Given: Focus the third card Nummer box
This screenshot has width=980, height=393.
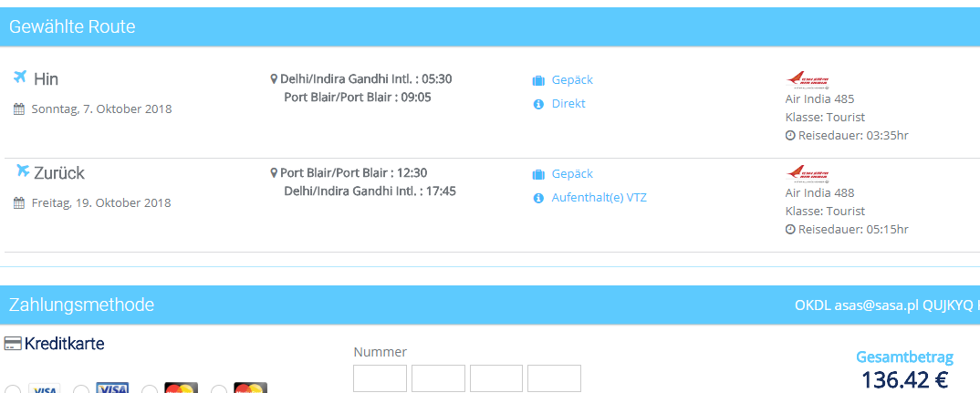Looking at the screenshot, I should [x=496, y=378].
